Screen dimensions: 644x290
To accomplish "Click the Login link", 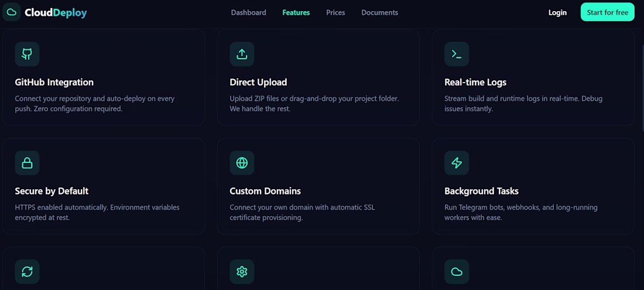I will click(x=557, y=12).
